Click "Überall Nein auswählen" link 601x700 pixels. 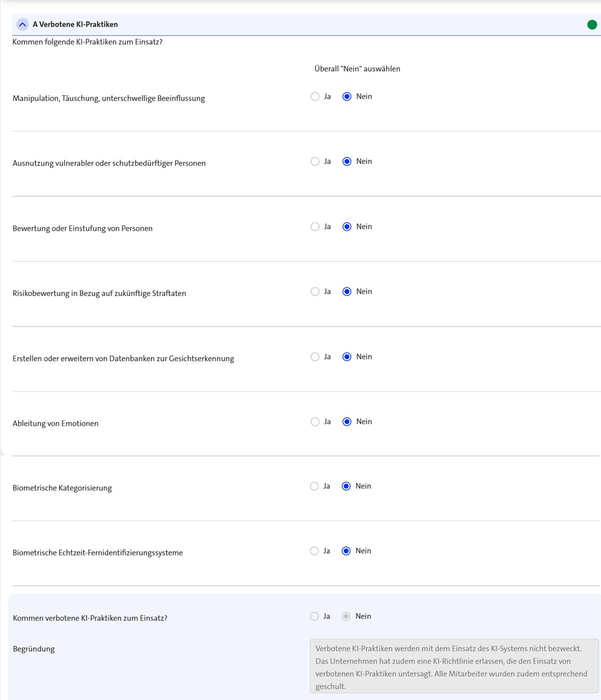click(x=357, y=69)
